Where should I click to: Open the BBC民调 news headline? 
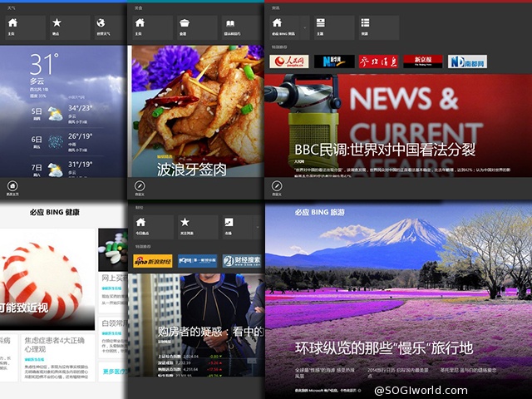385,150
